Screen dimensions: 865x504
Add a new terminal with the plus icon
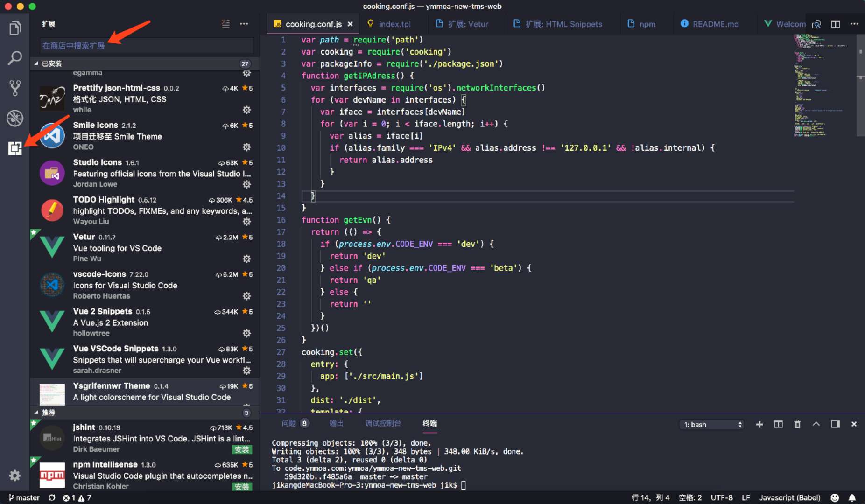pyautogui.click(x=760, y=424)
